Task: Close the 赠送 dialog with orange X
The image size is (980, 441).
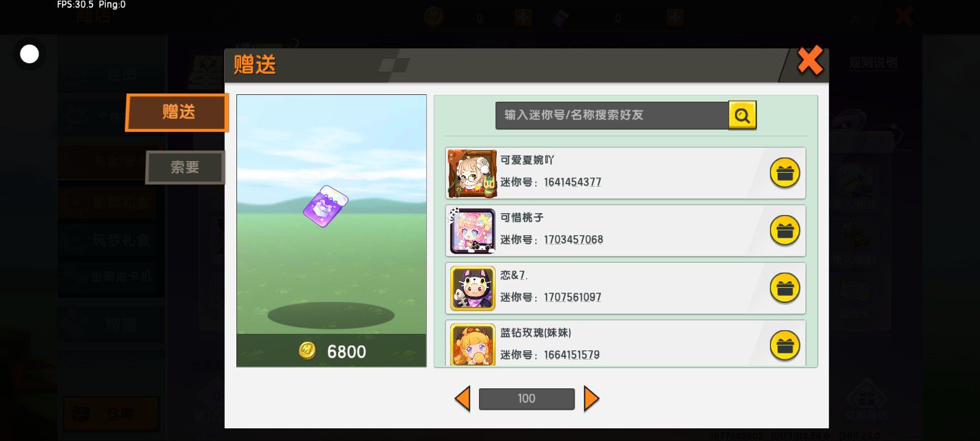Action: click(x=810, y=61)
